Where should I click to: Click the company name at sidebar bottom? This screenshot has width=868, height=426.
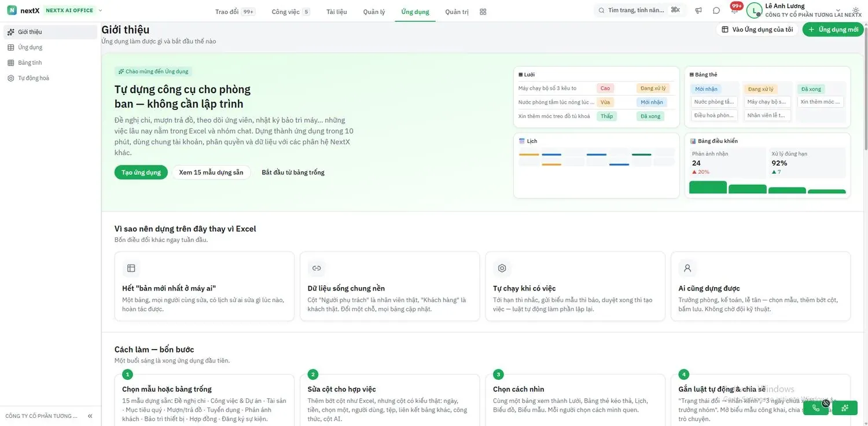(41, 416)
